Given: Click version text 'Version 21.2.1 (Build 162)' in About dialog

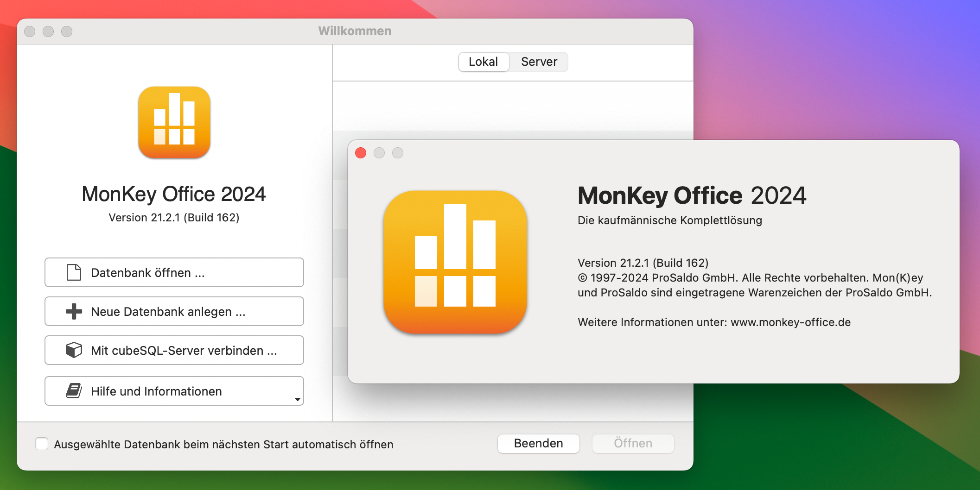Looking at the screenshot, I should click(643, 263).
